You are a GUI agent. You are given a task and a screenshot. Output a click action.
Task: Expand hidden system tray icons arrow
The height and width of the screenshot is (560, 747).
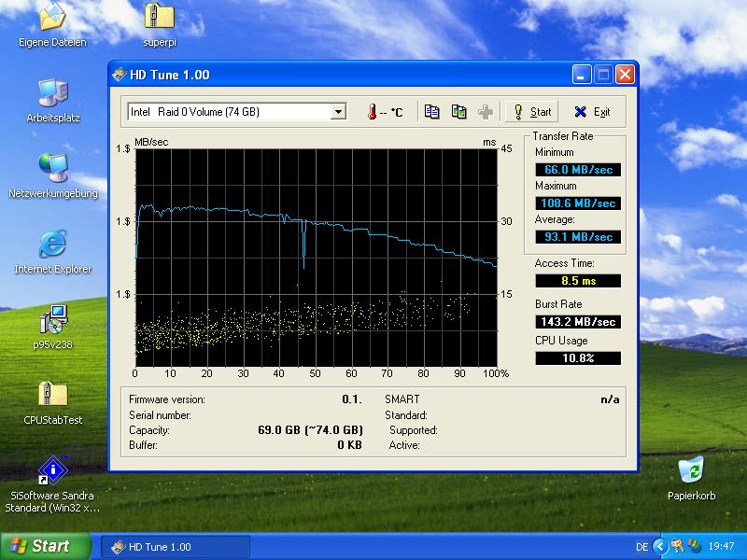pos(660,546)
